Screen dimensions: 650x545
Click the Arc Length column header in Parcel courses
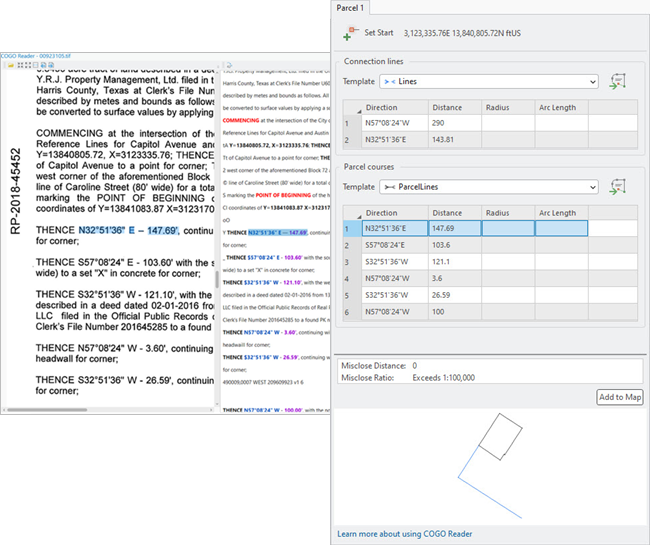(x=561, y=213)
